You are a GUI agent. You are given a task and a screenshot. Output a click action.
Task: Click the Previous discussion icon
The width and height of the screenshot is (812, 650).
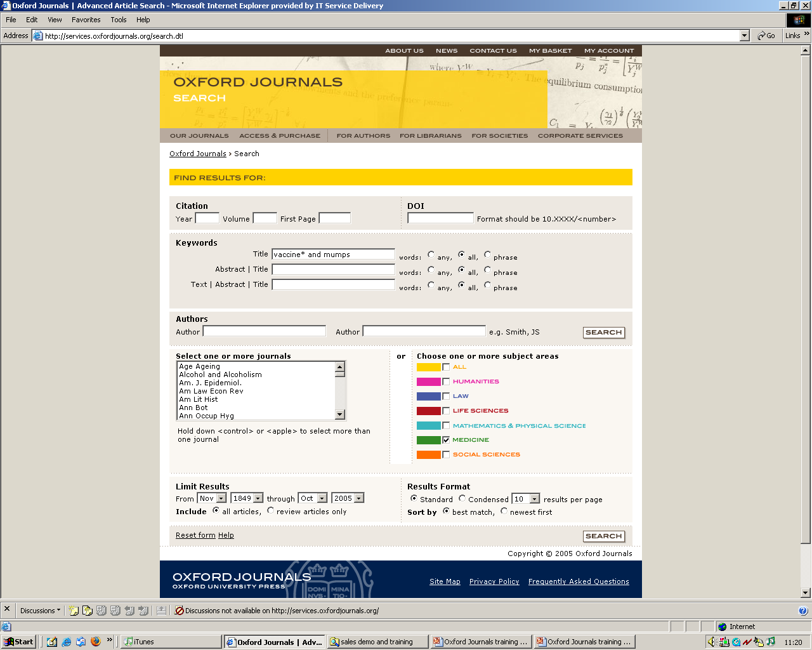click(x=129, y=611)
